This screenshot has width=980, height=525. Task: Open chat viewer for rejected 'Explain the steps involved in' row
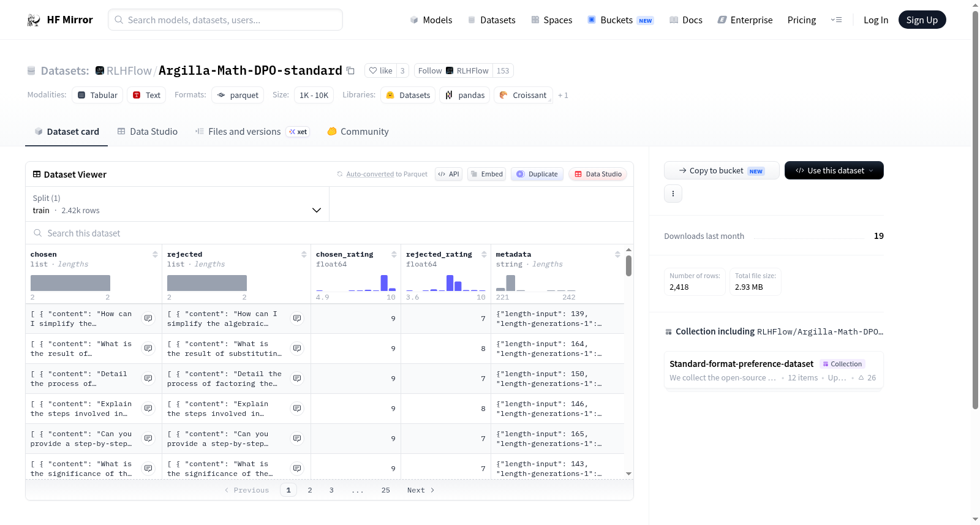pyautogui.click(x=297, y=409)
